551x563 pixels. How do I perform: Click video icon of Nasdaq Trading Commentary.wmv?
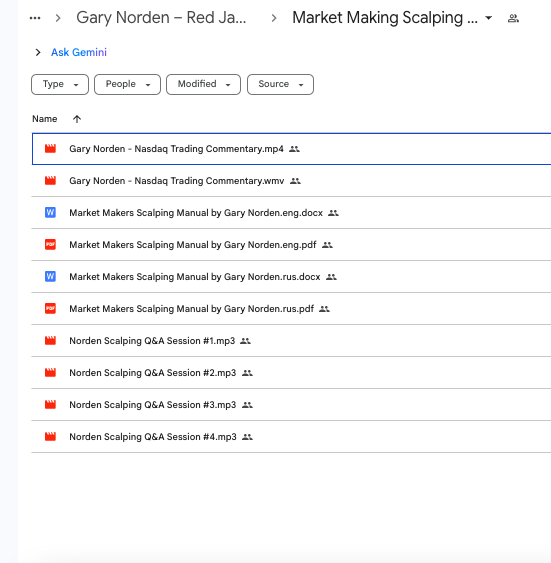click(x=50, y=181)
